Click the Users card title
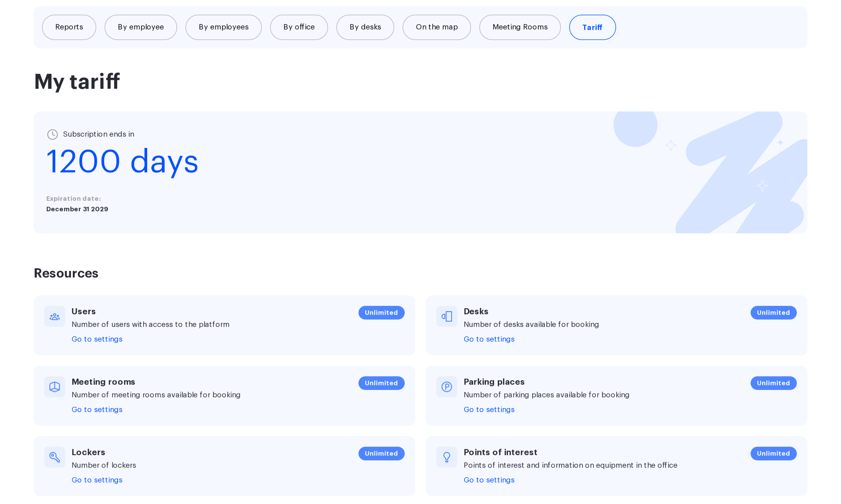Viewport: 841px width, 504px height. [83, 311]
